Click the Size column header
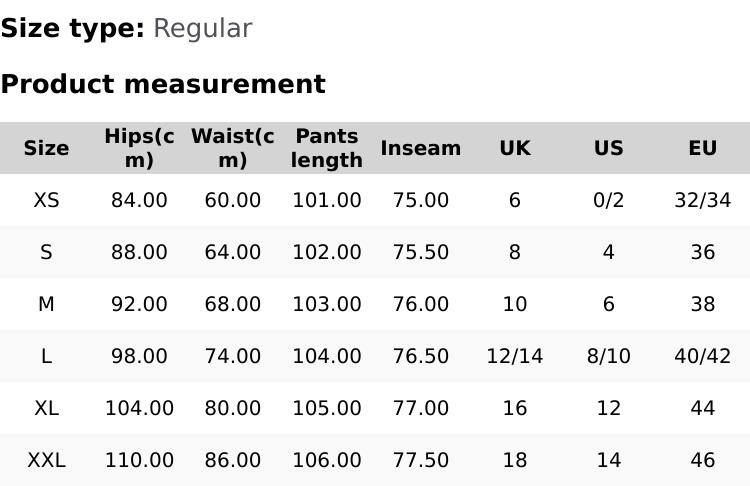 [x=46, y=148]
